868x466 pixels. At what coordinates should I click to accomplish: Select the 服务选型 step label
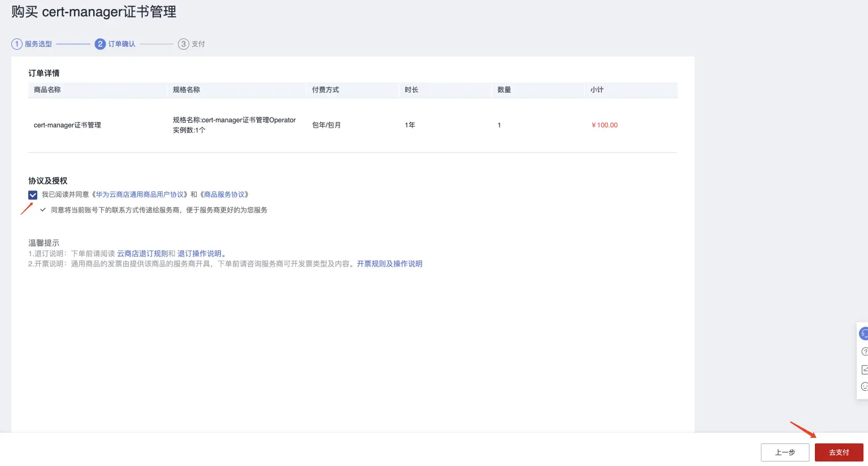pos(38,44)
